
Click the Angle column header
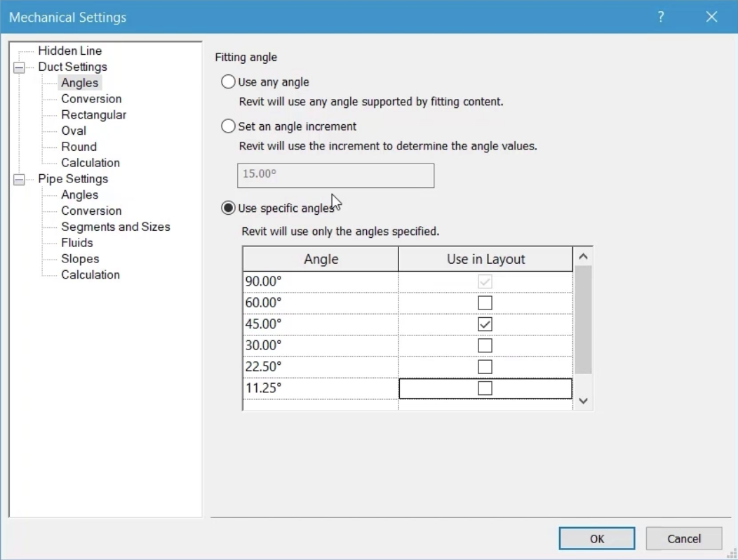pyautogui.click(x=321, y=259)
